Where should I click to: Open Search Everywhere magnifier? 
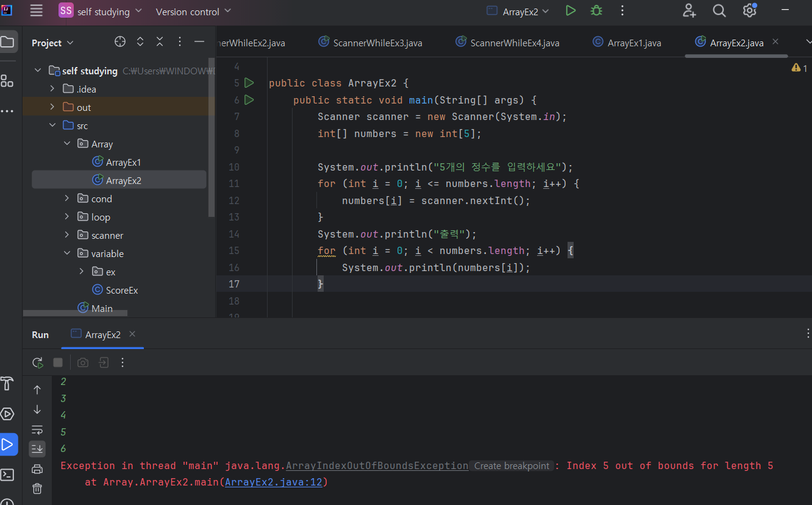pos(719,10)
